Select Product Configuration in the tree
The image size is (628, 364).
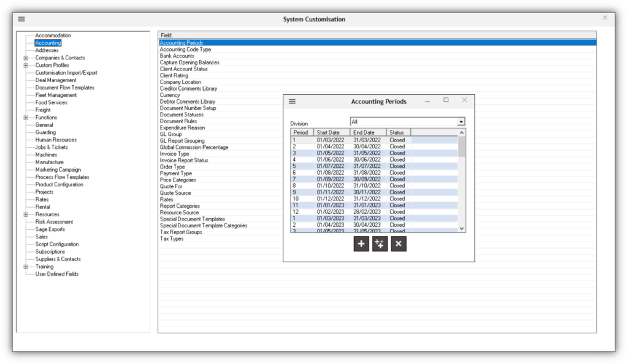tap(59, 185)
